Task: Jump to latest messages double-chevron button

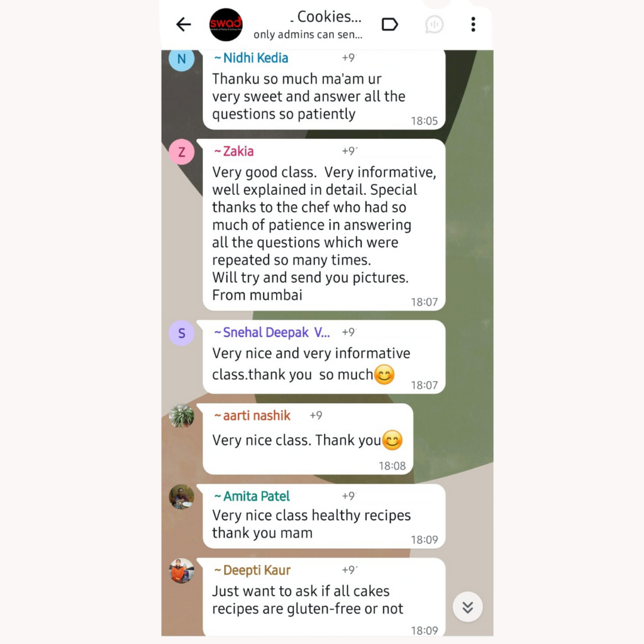Action: [x=467, y=607]
